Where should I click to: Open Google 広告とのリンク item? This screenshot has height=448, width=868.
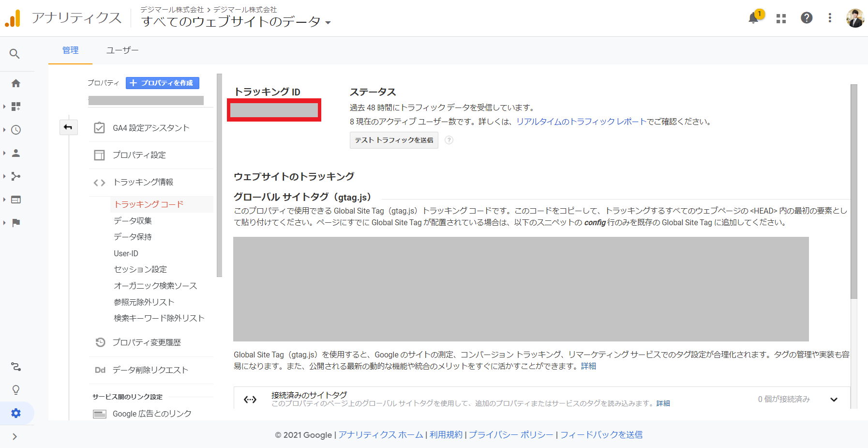coord(151,414)
